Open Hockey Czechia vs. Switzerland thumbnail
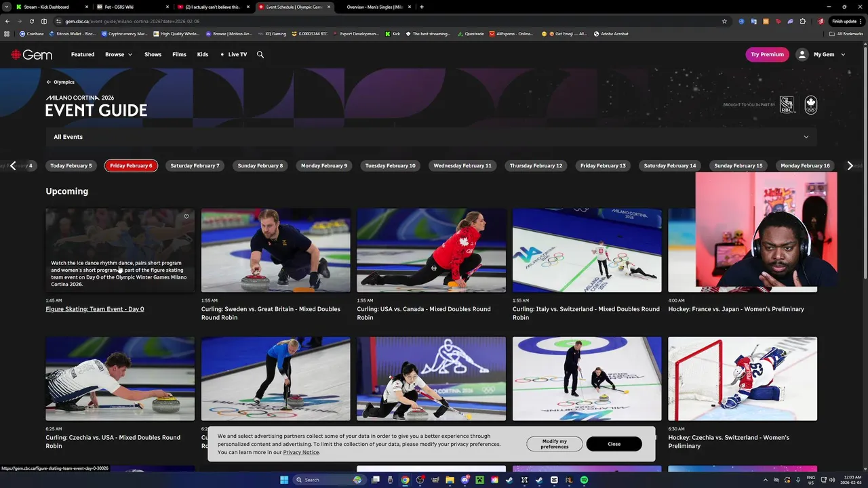The width and height of the screenshot is (868, 488). (743, 379)
